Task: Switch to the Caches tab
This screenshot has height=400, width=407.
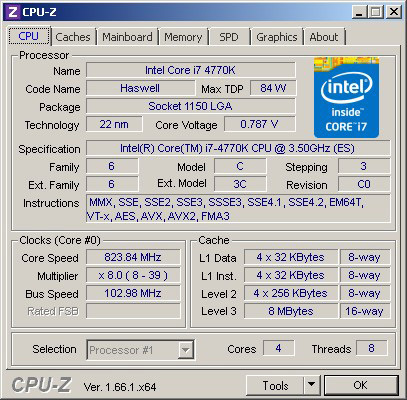Action: click(x=73, y=37)
